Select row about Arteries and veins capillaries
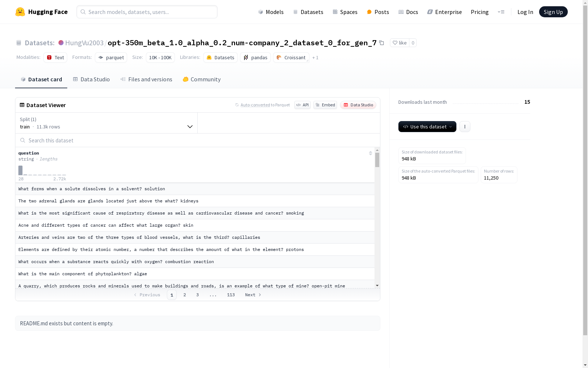Viewport: 588px width, 368px height. pos(195,237)
